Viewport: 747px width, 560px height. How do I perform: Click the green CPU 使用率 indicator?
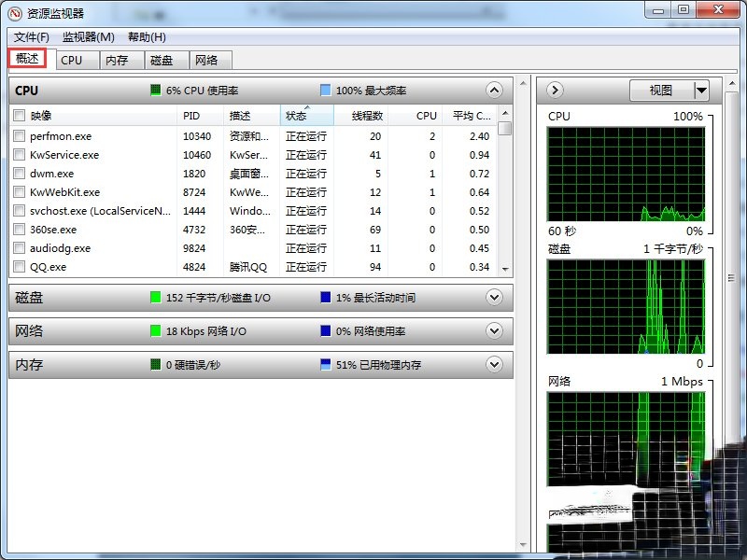tap(155, 90)
